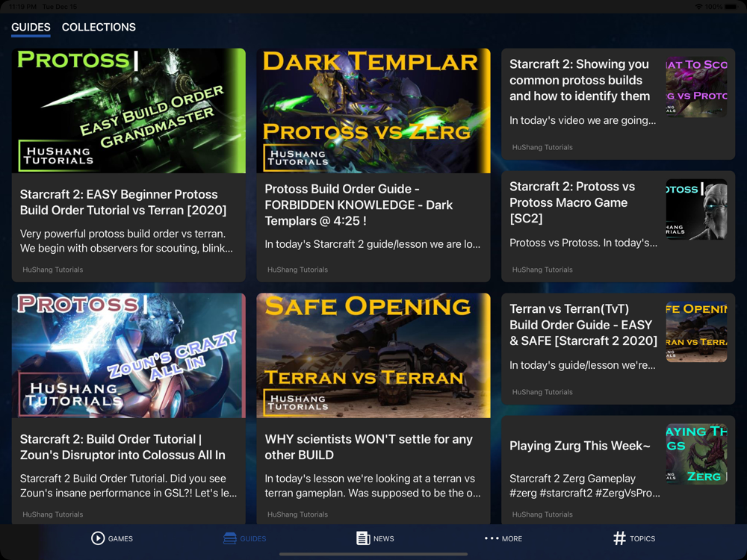
Task: Select the More label in bottom bar
Action: click(512, 538)
